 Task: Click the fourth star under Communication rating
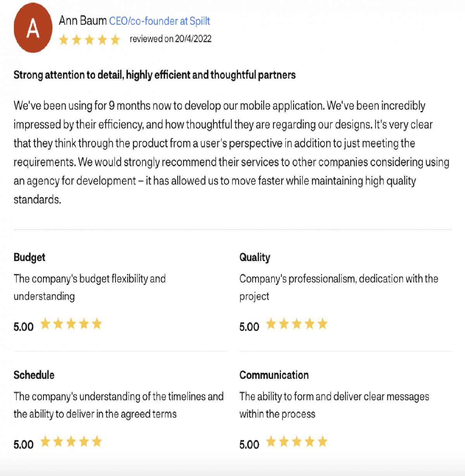coord(310,442)
